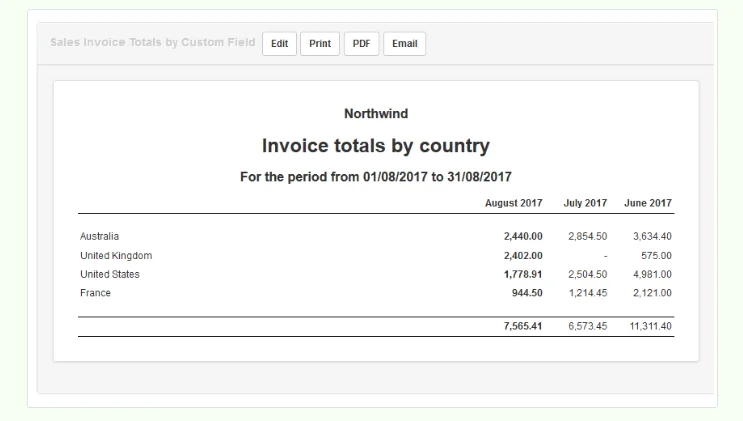Select the Sales Invoice Totals by Custom Field title

153,42
